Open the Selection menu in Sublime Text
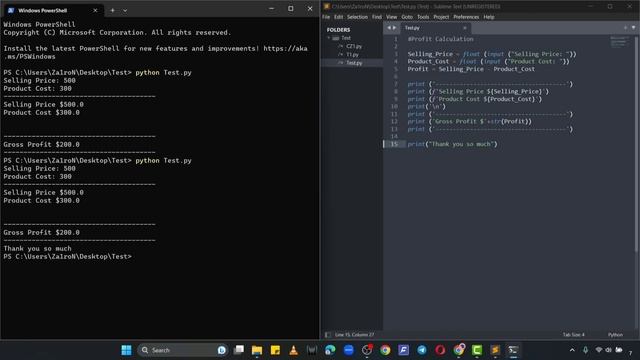Viewport: 640px width, 360px height. coord(358,17)
